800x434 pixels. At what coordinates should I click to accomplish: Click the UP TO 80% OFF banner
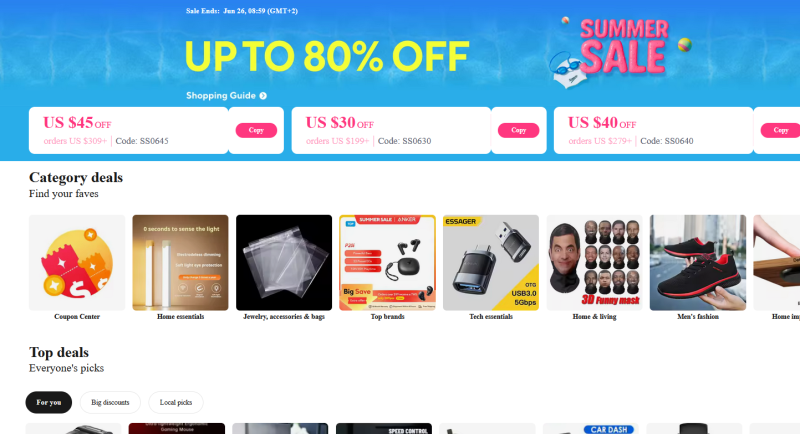pyautogui.click(x=327, y=56)
